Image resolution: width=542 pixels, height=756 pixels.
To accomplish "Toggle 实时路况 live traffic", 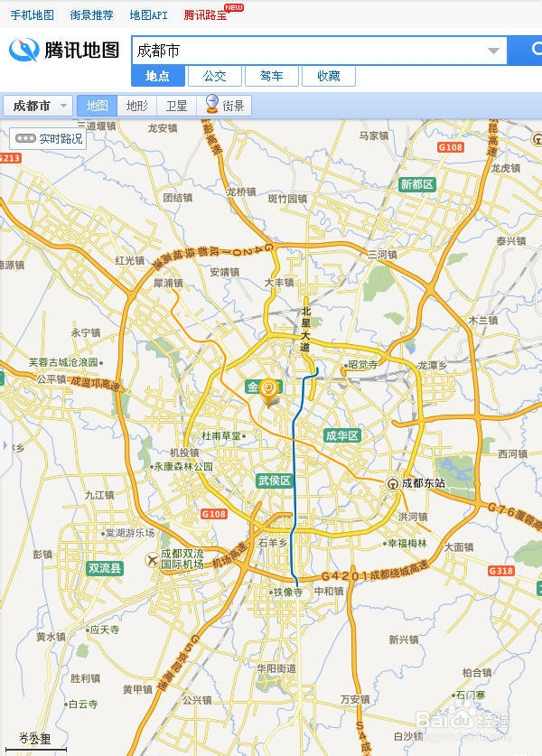I will point(48,139).
